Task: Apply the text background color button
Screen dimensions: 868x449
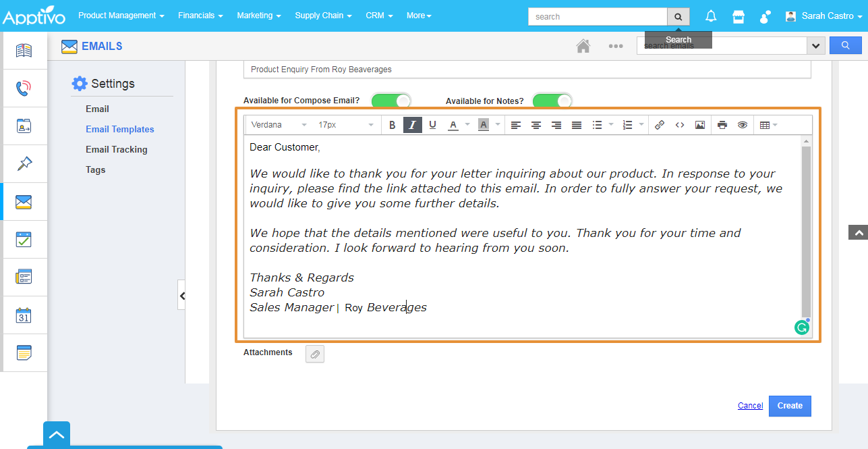Action: coord(483,125)
